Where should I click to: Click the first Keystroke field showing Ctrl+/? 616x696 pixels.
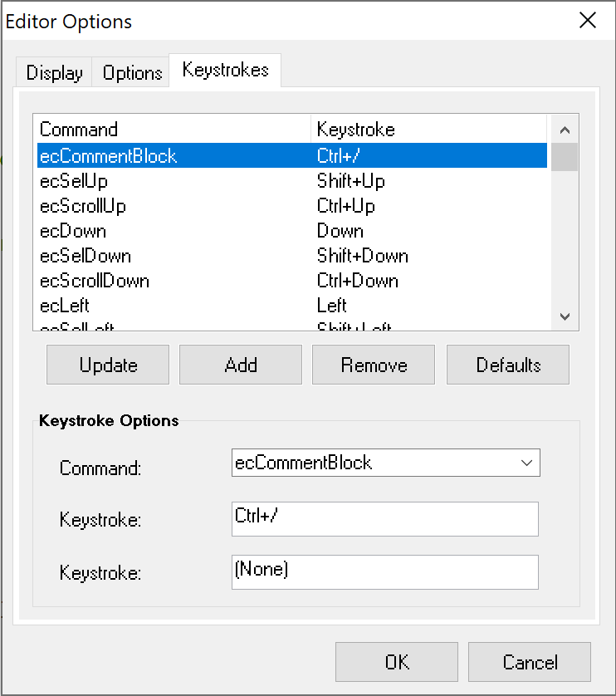[385, 518]
